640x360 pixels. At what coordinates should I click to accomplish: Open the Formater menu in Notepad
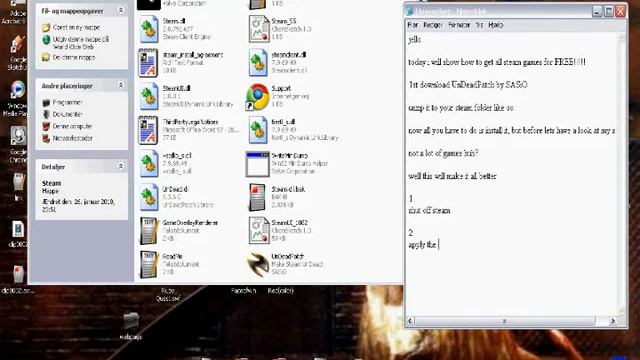(x=459, y=25)
